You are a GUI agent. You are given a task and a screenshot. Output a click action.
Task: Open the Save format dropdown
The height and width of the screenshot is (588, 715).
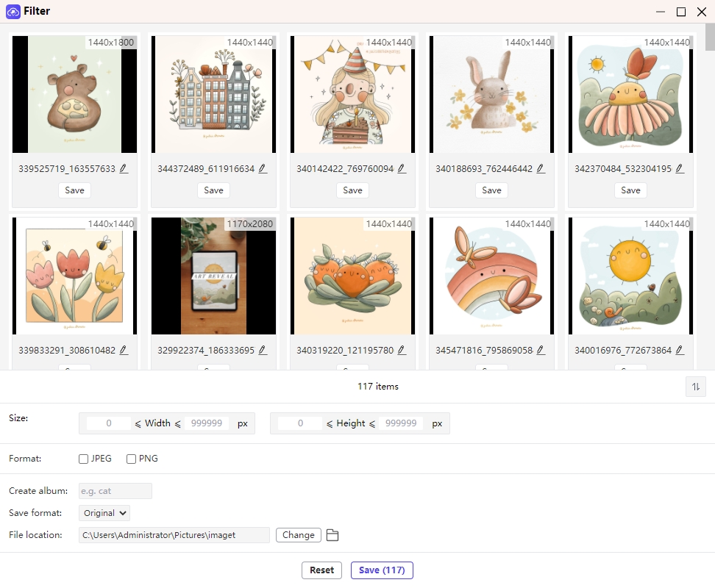(104, 513)
